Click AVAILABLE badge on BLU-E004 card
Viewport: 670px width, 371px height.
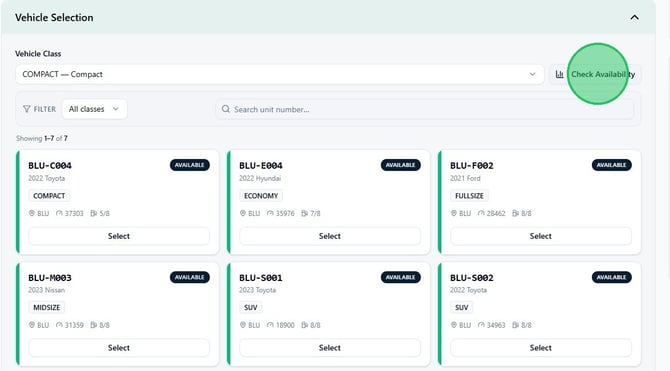401,165
